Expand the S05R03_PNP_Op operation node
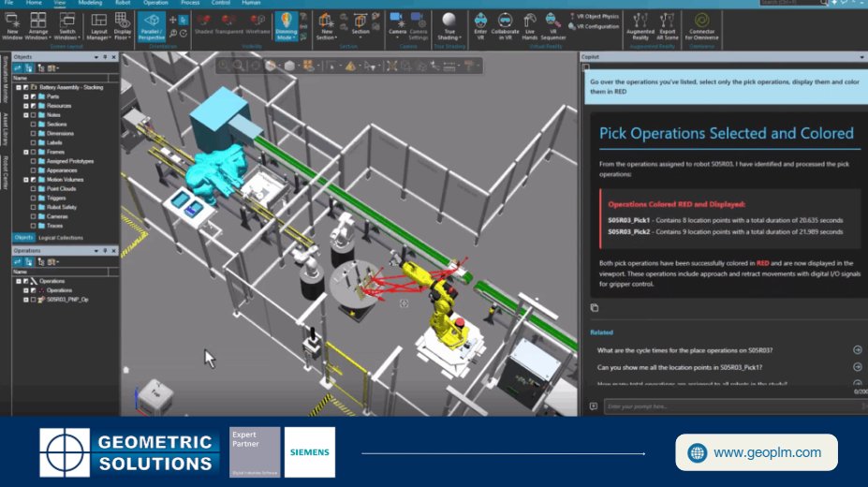 point(25,300)
